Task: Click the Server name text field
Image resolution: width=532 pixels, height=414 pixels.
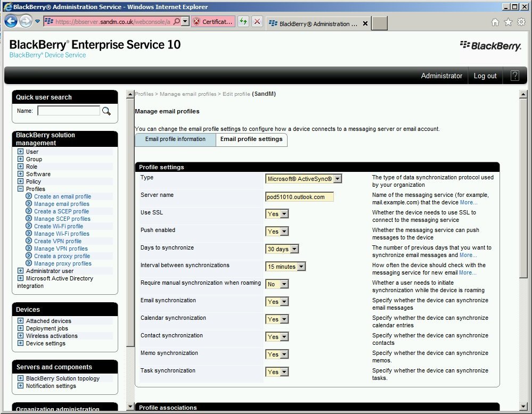Action: pos(299,197)
